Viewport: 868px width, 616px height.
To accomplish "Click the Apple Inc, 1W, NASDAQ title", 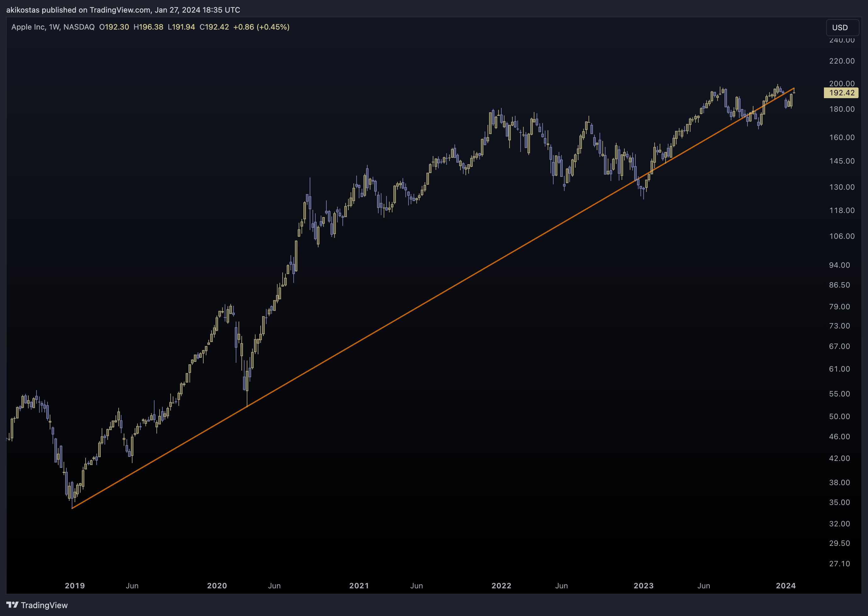I will point(53,27).
